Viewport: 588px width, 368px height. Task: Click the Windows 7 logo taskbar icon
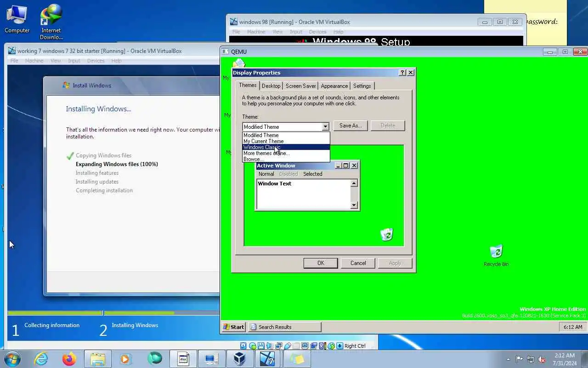[268, 359]
